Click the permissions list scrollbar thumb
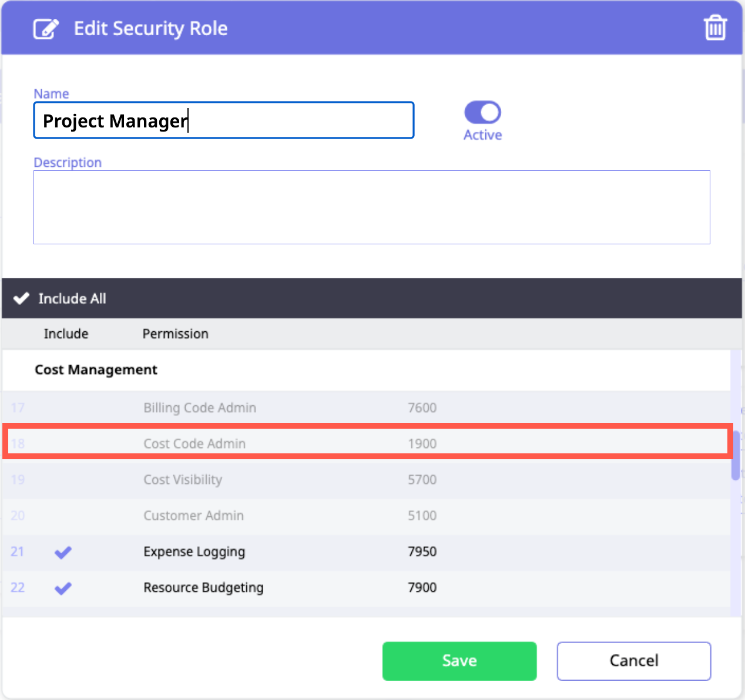The image size is (745, 700). (735, 455)
